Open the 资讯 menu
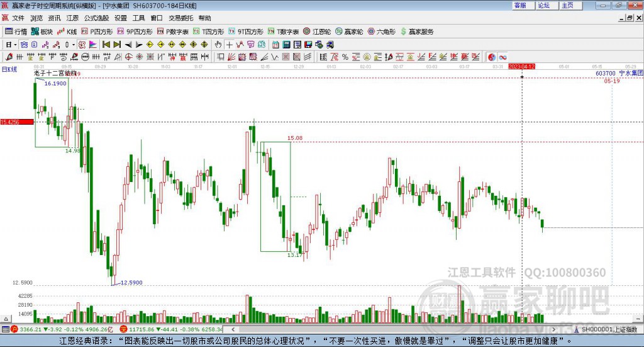Viewport: 644px width, 347px height. [54, 18]
